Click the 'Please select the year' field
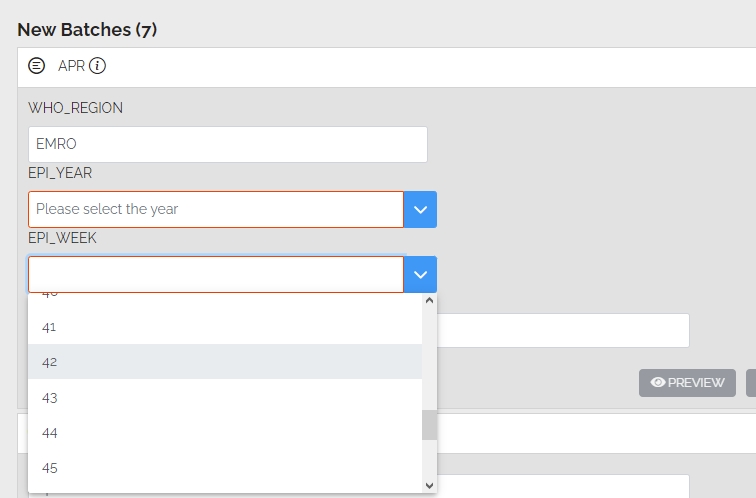Screen dimensions: 756x498 tap(216, 210)
